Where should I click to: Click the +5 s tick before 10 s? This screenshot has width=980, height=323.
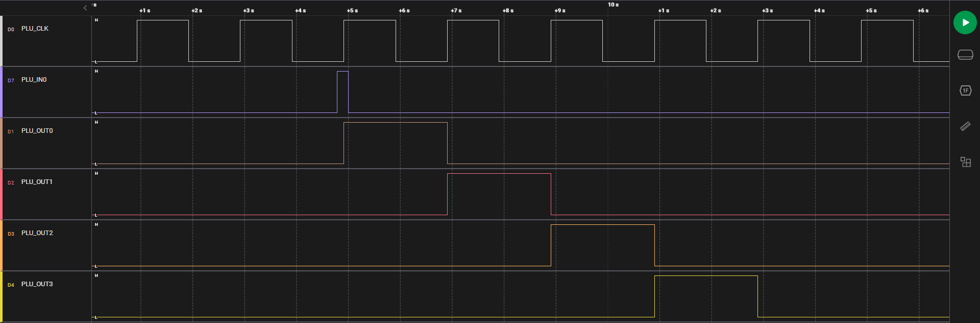(352, 11)
